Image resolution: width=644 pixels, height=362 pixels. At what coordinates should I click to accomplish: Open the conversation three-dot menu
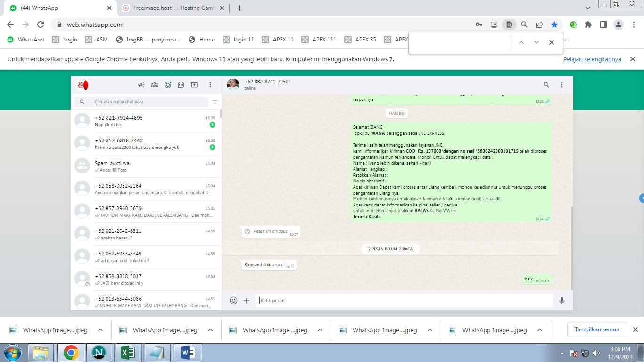[562, 85]
